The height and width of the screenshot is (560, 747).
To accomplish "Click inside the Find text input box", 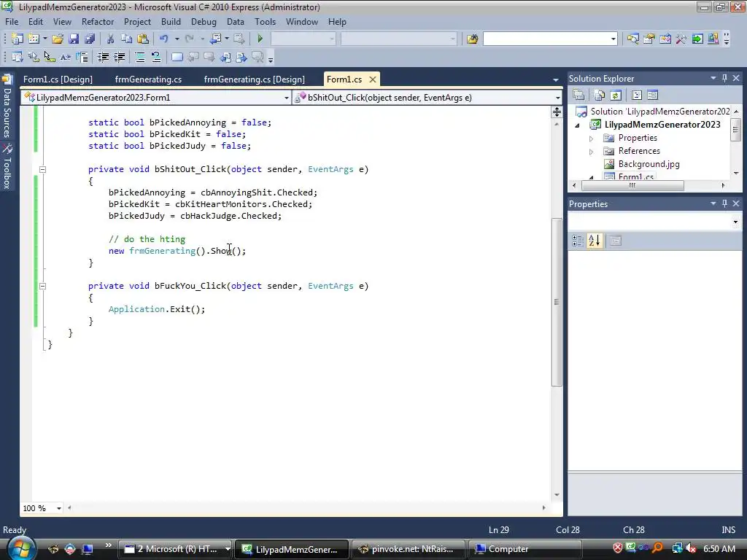I will pos(546,39).
